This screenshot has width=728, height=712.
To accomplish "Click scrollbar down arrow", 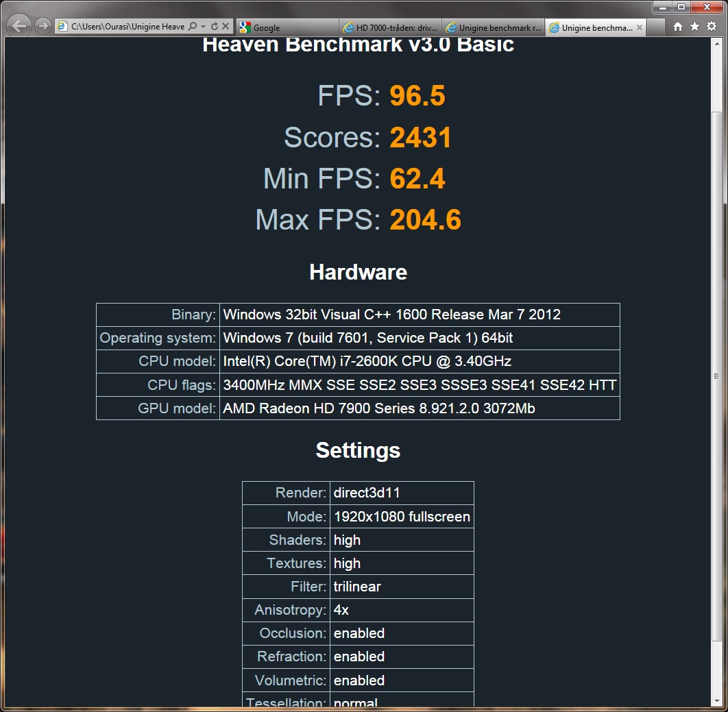I will 717,700.
